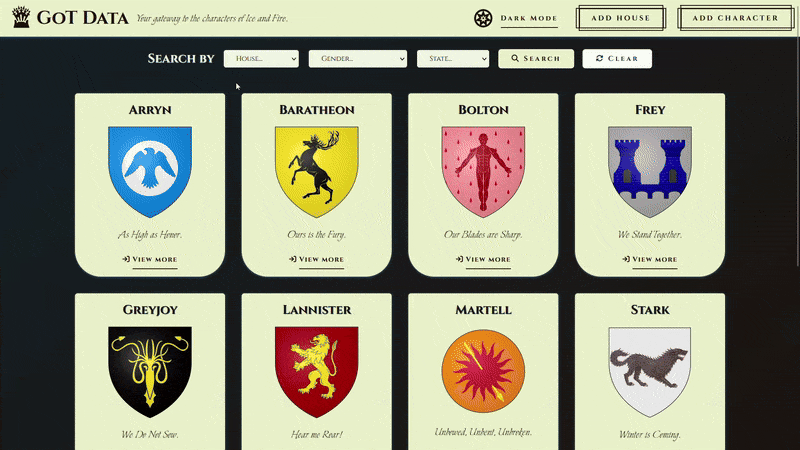800x450 pixels.
Task: View more on the Baratheon card
Action: tap(317, 260)
